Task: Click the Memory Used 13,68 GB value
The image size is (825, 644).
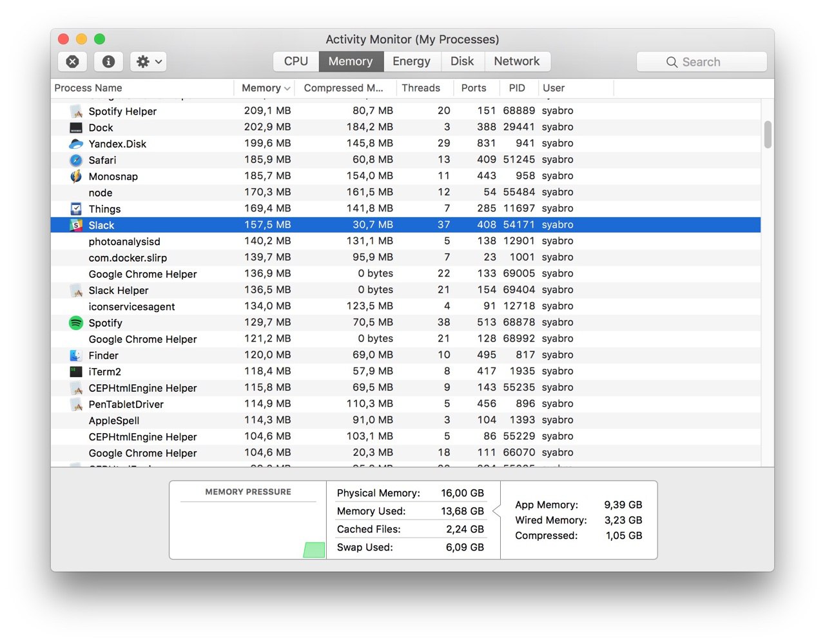Action: pyautogui.click(x=462, y=511)
